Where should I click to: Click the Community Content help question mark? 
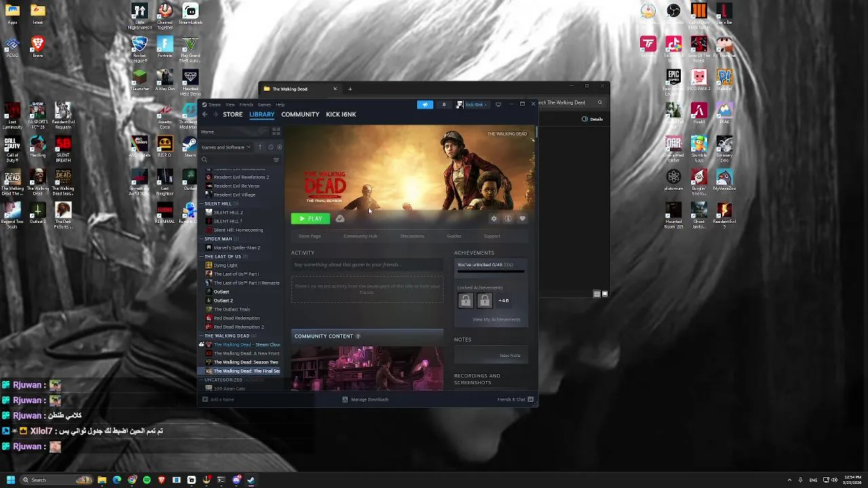pos(358,336)
